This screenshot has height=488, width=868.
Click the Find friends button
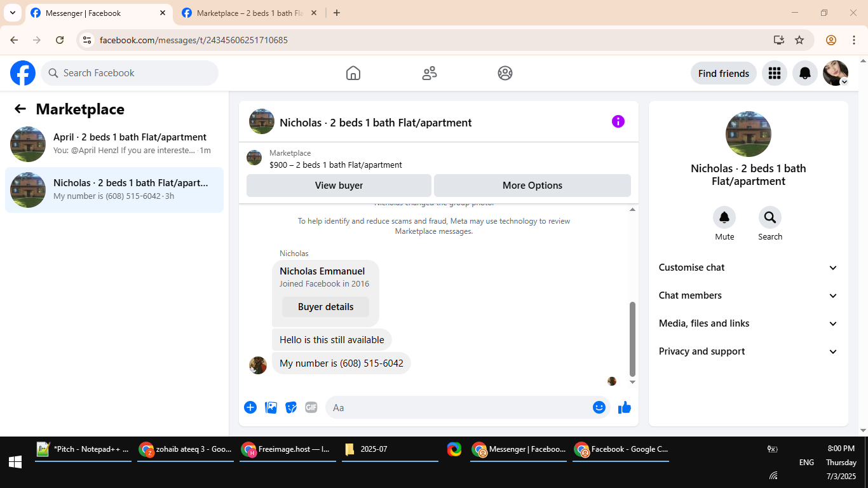[x=724, y=73]
